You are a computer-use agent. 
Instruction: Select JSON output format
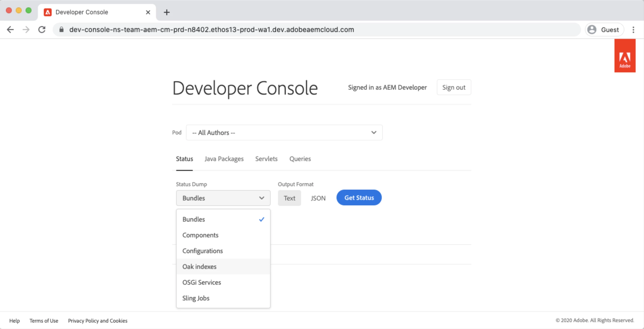tap(318, 198)
